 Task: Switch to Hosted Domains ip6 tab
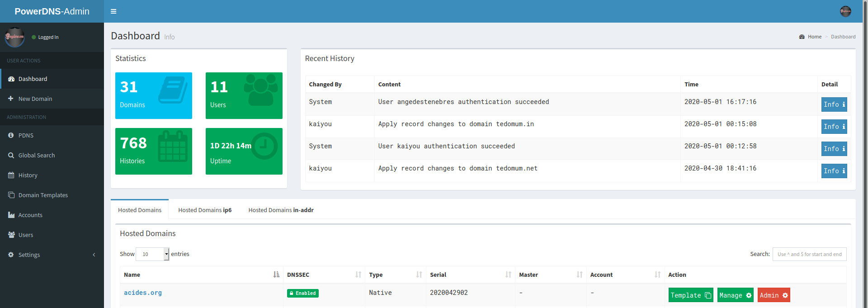point(205,210)
